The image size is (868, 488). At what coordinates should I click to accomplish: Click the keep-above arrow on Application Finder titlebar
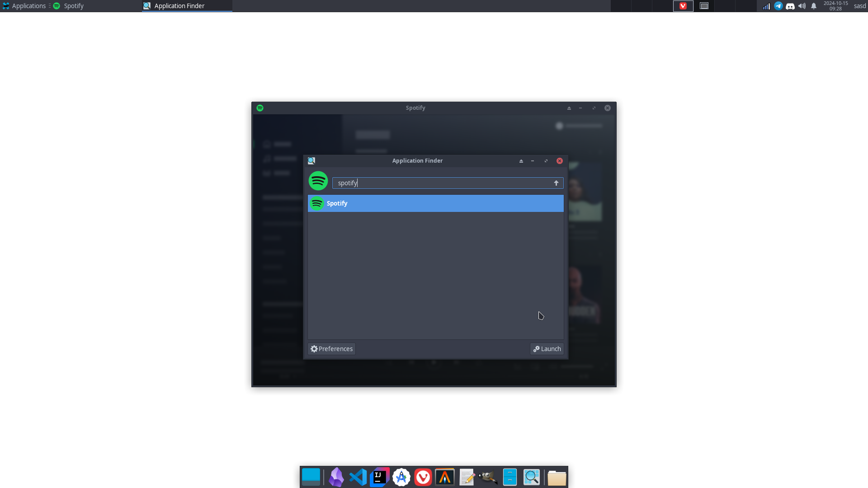tap(521, 161)
